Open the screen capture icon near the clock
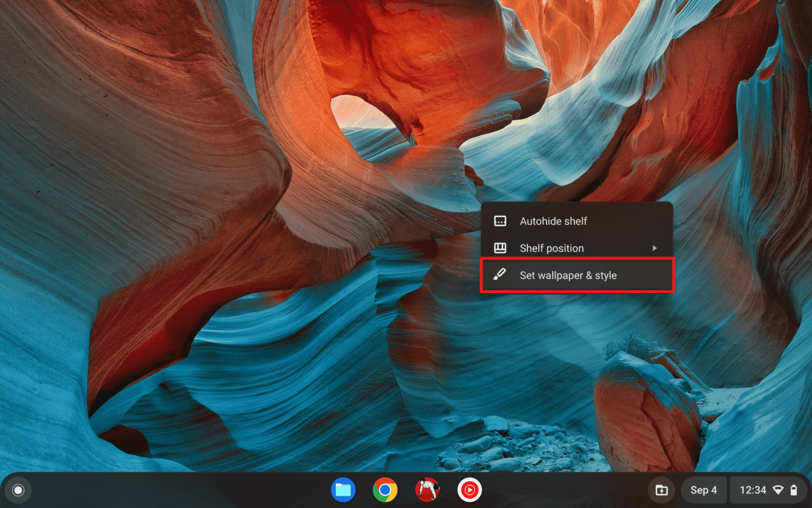Screen dimensions: 812x508 click(662, 490)
